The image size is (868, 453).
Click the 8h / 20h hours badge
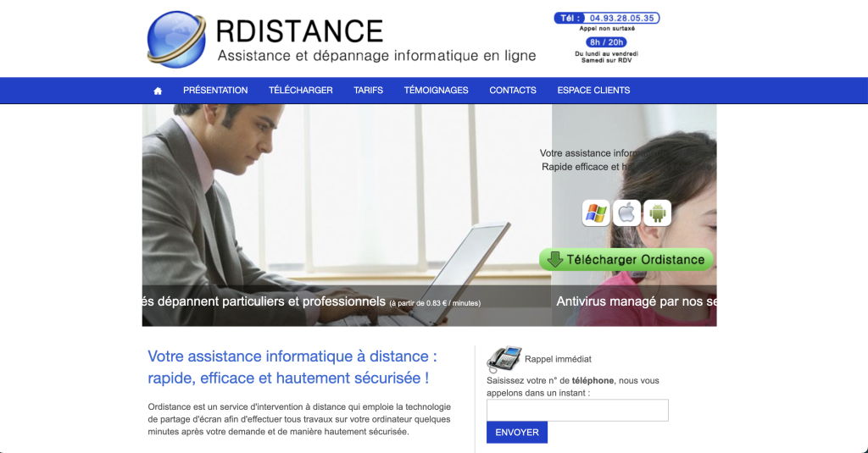pos(606,42)
